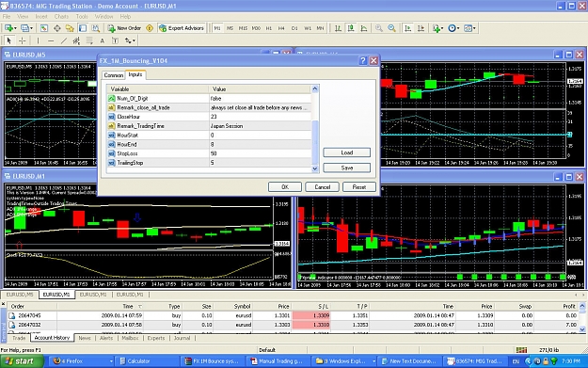Open the Experts terminal tab
This screenshot has height=368, width=588.
point(156,338)
